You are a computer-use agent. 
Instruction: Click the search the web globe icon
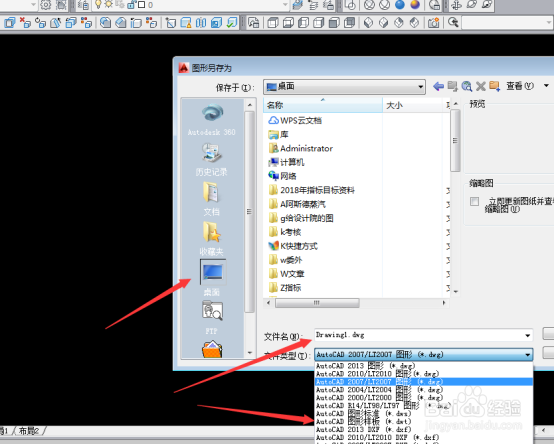point(467,86)
